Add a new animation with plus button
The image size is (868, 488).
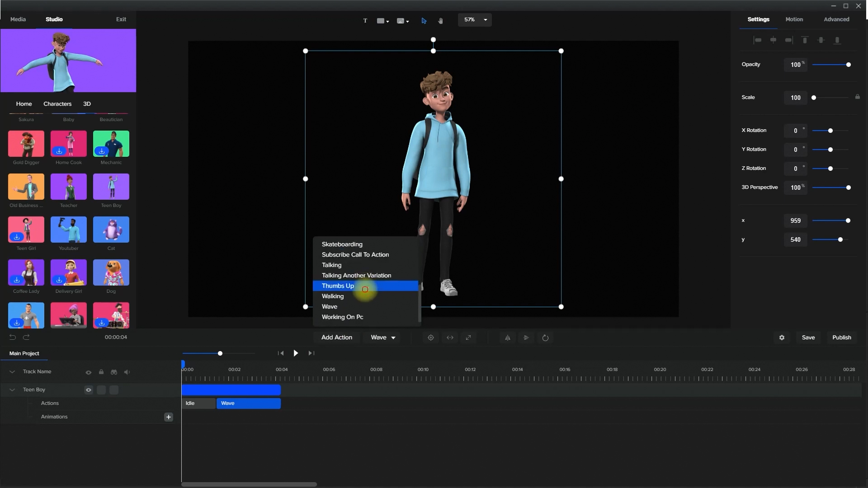tap(169, 417)
